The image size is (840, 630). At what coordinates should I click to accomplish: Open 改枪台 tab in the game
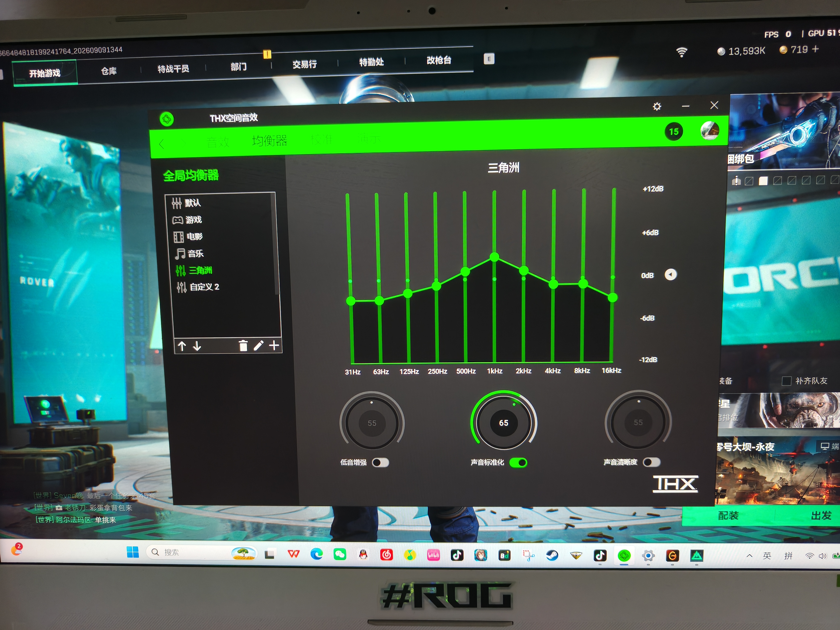pos(439,60)
